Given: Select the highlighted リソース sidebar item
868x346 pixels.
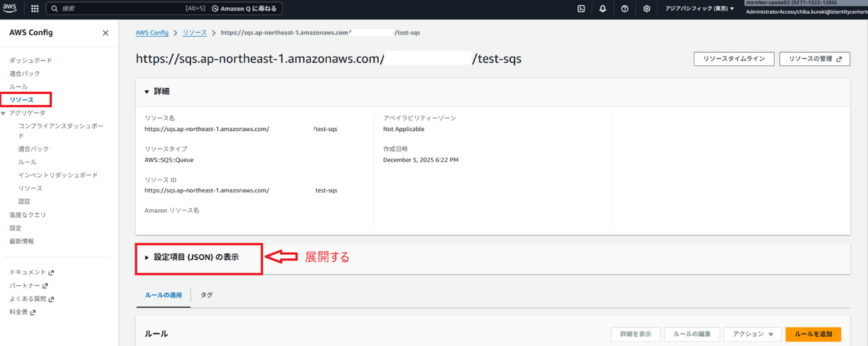Looking at the screenshot, I should [x=21, y=100].
